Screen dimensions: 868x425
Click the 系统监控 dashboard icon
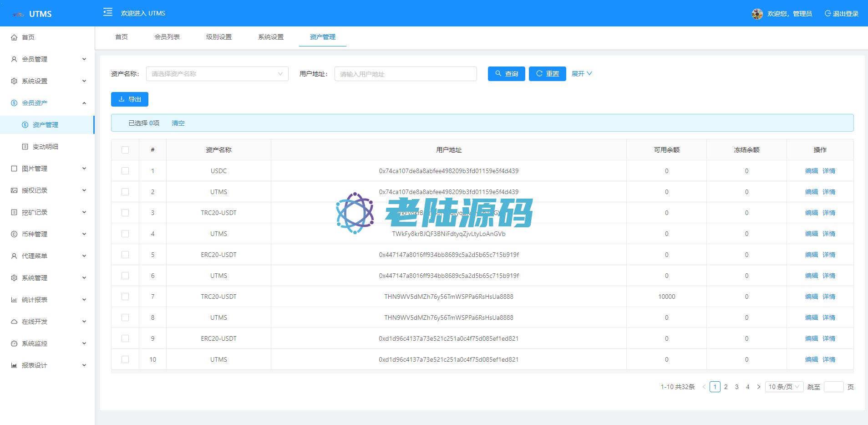coord(14,343)
